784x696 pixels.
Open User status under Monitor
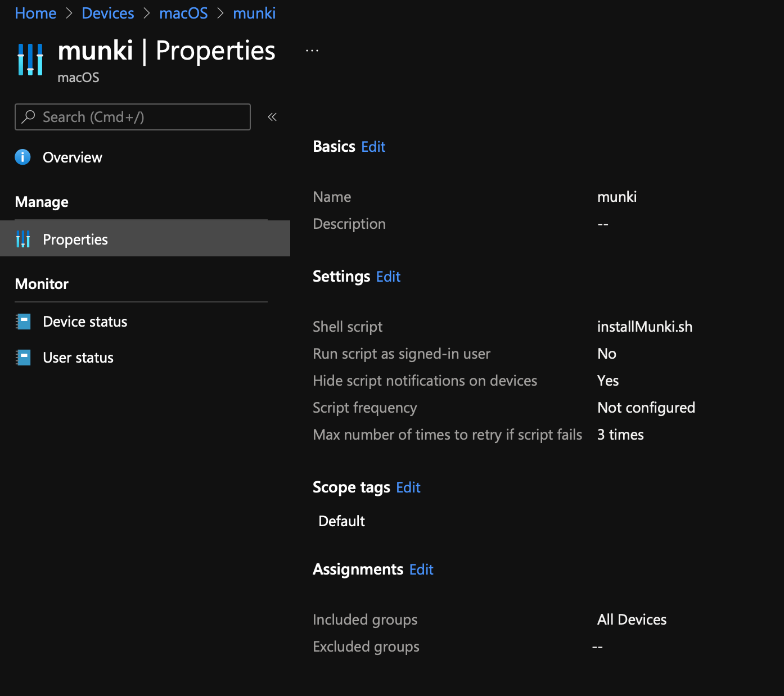78,358
